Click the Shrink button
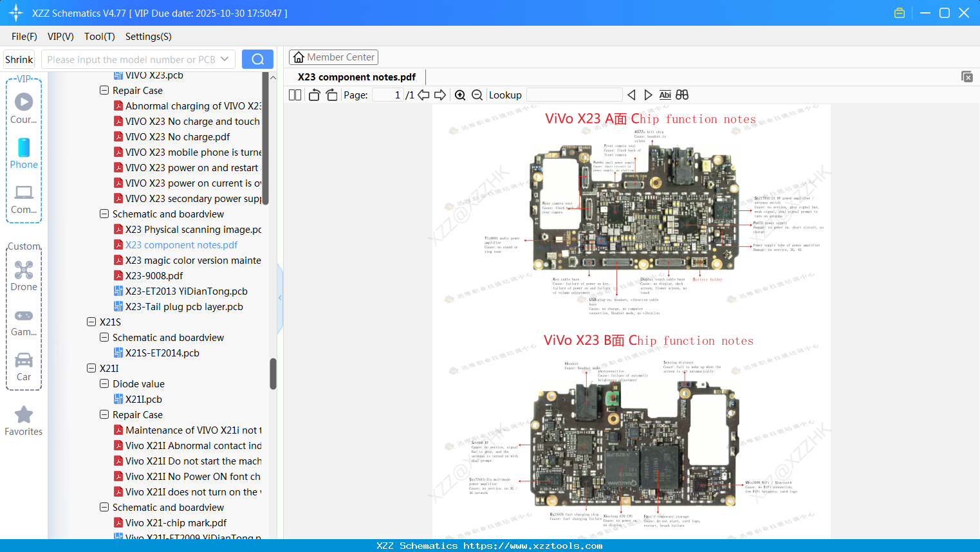This screenshot has height=552, width=980. 19,59
